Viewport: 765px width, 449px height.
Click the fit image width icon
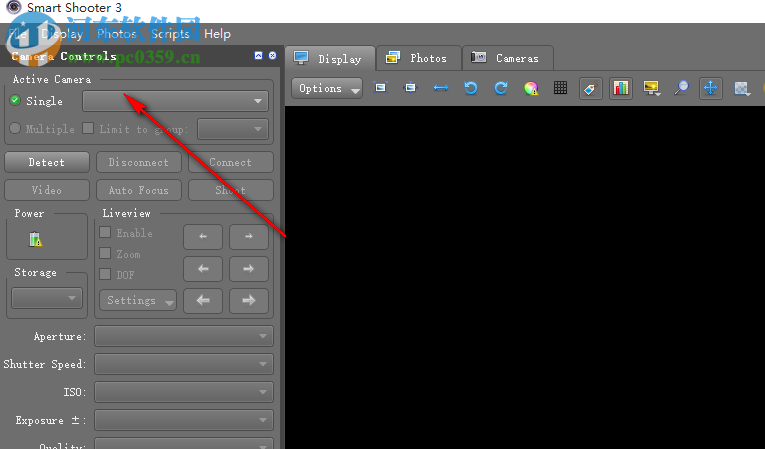[x=411, y=88]
